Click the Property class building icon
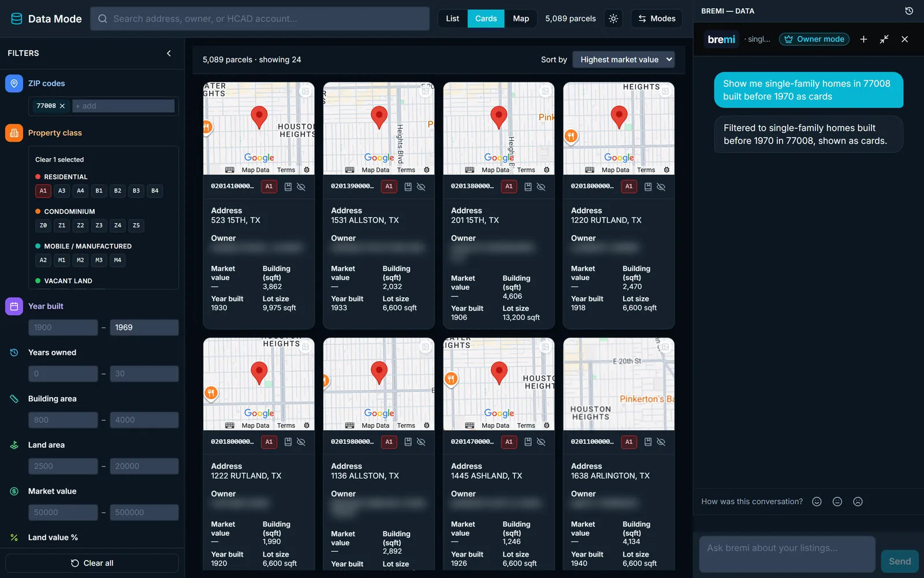Screen dimensions: 924x578 tap(14, 133)
